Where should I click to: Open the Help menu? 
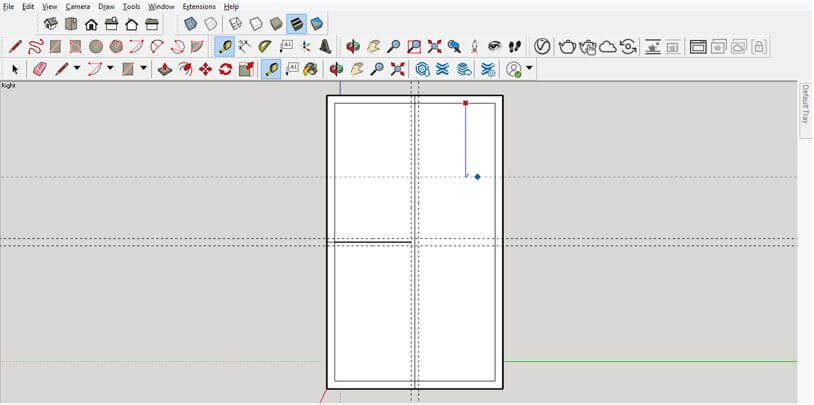232,7
